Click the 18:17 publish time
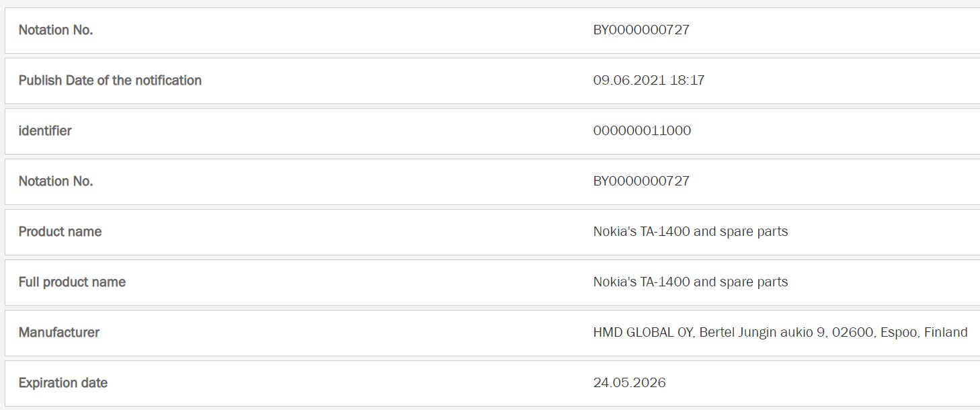 coord(688,81)
